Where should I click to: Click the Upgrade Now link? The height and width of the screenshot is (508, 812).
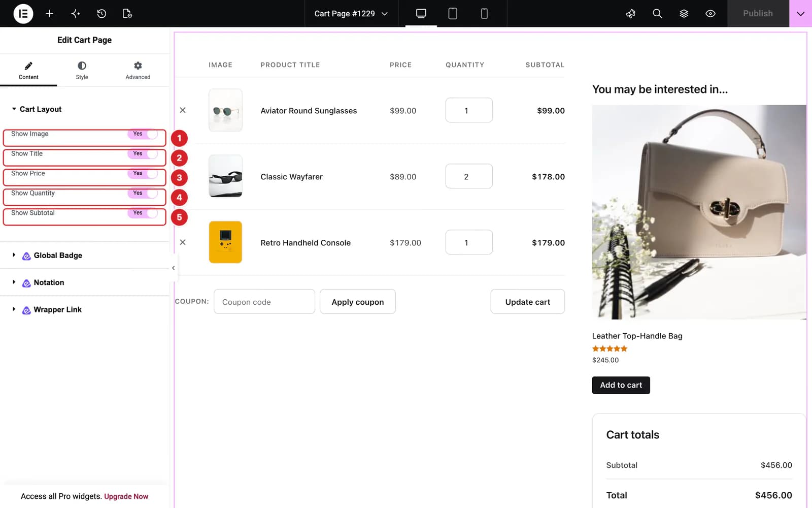coord(126,496)
